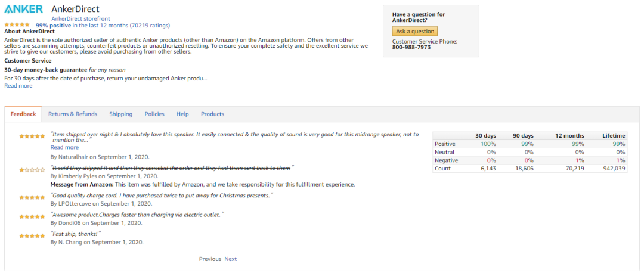Viewport: 644px width, 273px height.
Task: Click the star rating for LPOttercove's review
Action: coord(32,197)
